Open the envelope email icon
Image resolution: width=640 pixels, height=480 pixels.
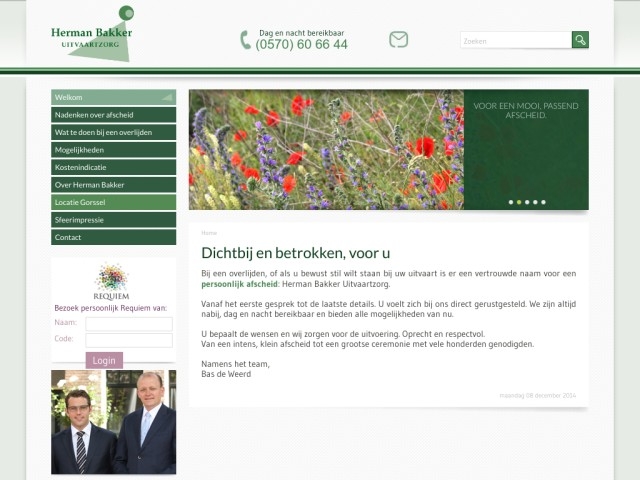[399, 40]
